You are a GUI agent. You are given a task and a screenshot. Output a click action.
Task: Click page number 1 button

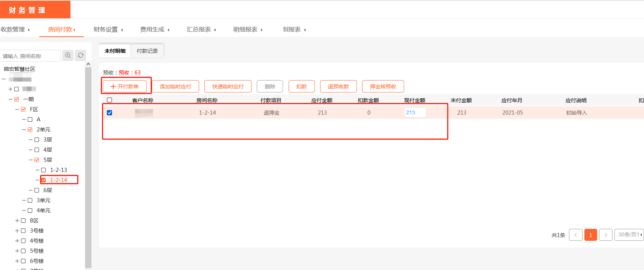(591, 235)
